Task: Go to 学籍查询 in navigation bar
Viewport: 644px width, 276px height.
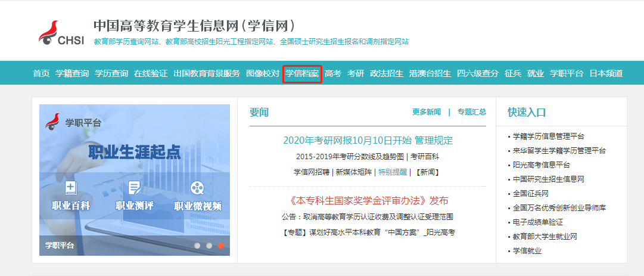Action: (x=72, y=73)
